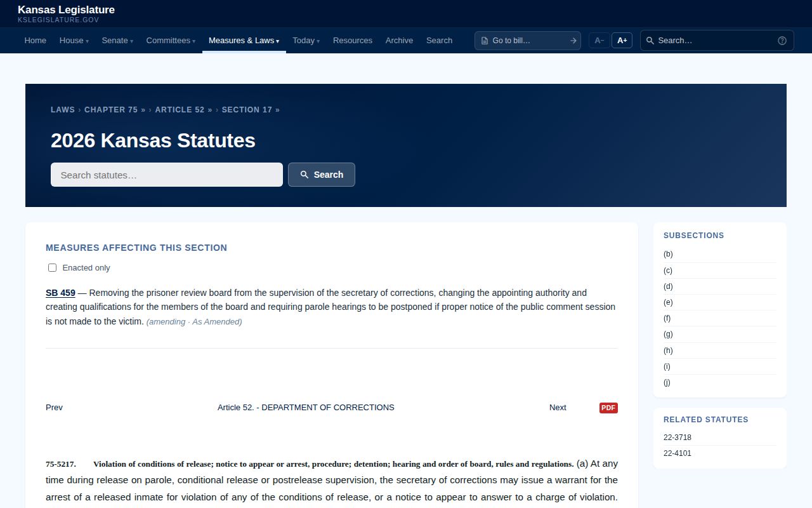
Task: Jump to subsection (c)
Action: click(668, 271)
